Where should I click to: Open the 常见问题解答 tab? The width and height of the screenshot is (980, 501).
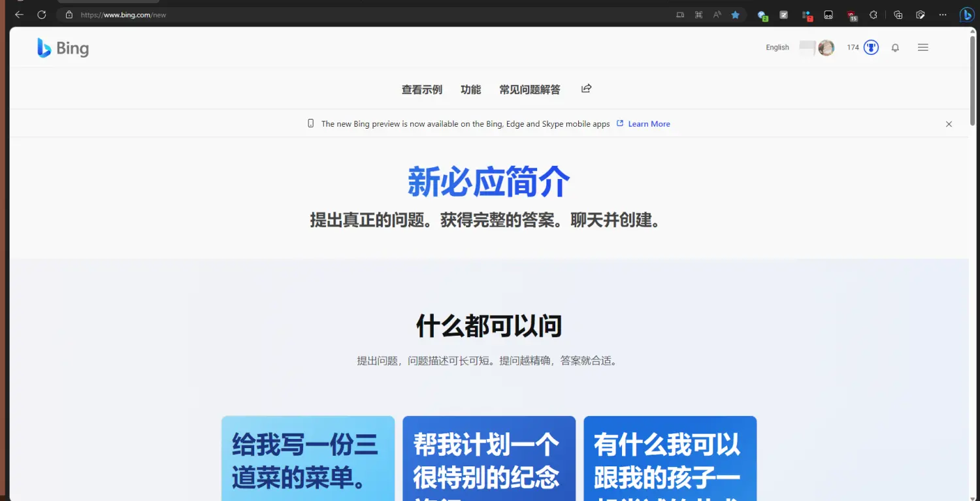(529, 89)
